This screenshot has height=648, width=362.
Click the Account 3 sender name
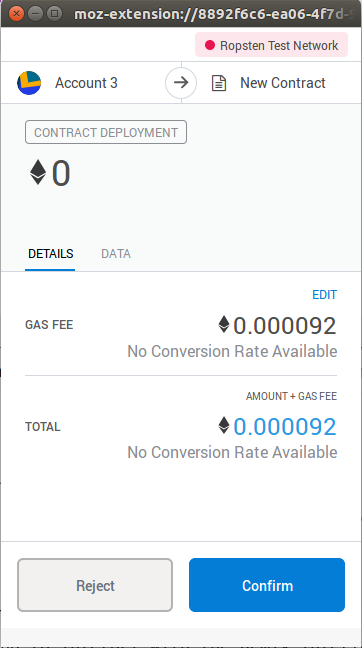(86, 83)
